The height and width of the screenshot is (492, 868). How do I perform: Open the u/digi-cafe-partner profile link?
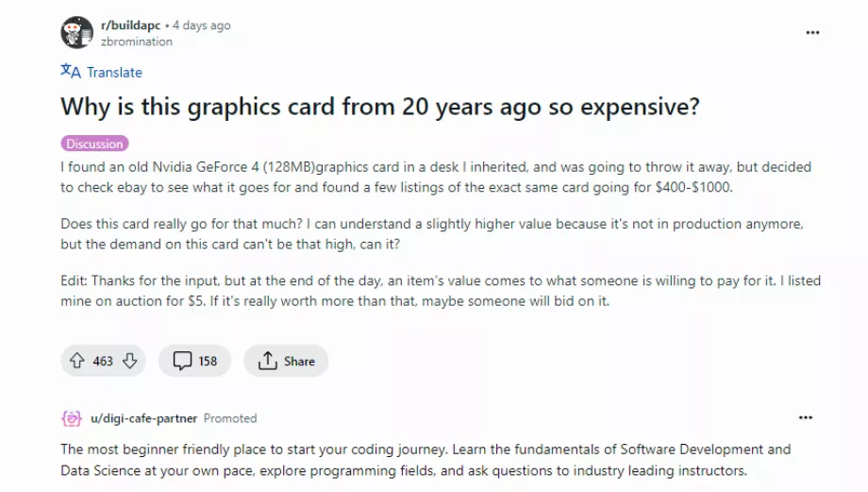click(144, 418)
